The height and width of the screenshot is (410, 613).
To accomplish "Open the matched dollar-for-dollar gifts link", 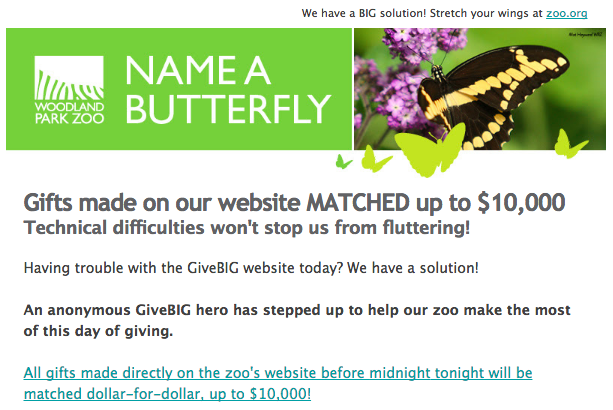I will [277, 384].
